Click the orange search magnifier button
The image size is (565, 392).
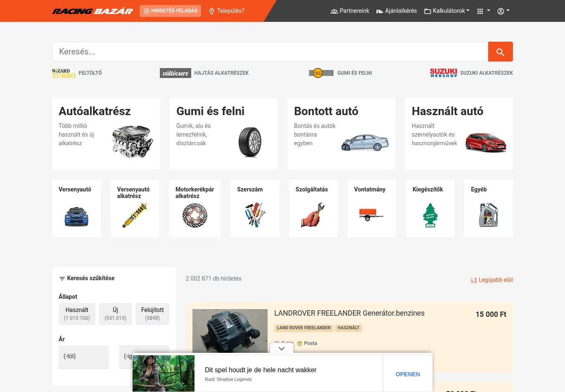tap(500, 52)
